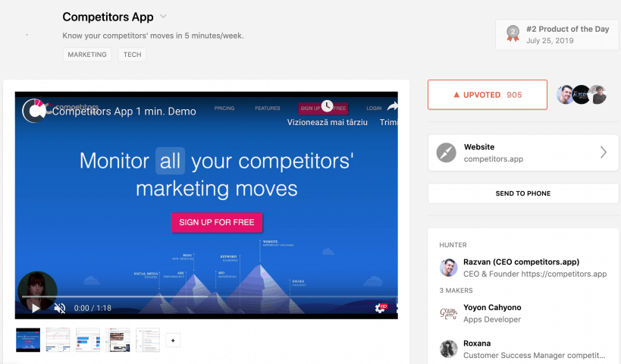The width and height of the screenshot is (621, 364).
Task: Click the upvoters avatar group
Action: point(582,95)
